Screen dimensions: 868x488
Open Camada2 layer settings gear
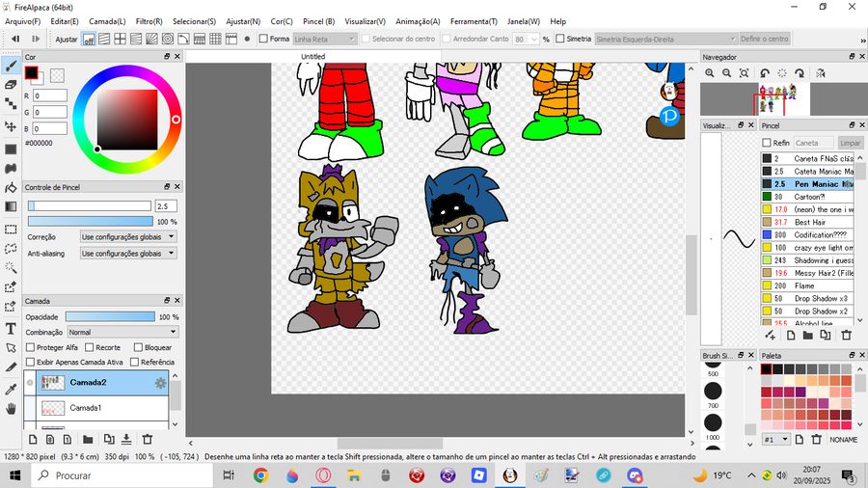point(160,383)
